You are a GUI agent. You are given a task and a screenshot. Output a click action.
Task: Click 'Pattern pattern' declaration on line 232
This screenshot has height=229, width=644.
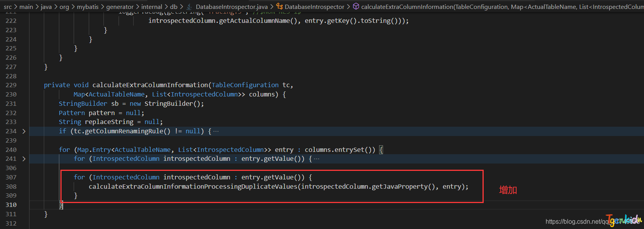(87, 113)
